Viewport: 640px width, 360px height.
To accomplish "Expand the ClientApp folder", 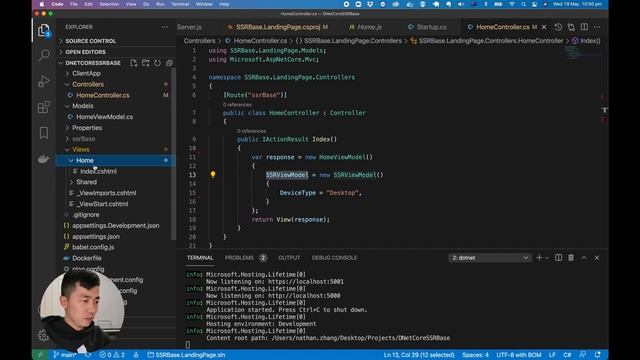I will tap(86, 73).
